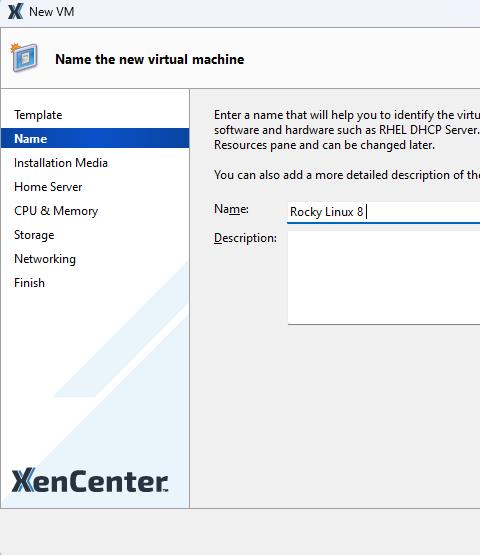Switch to the CPU & Memory step
480x555 pixels.
pos(56,211)
